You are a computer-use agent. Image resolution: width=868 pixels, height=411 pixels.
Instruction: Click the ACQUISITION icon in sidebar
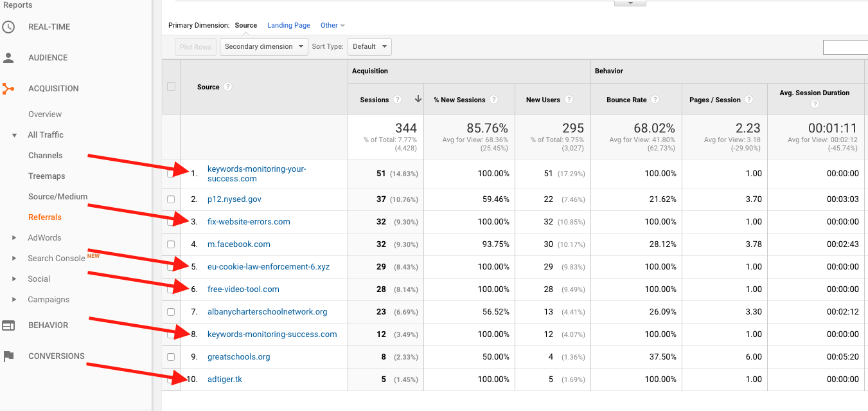[x=9, y=88]
